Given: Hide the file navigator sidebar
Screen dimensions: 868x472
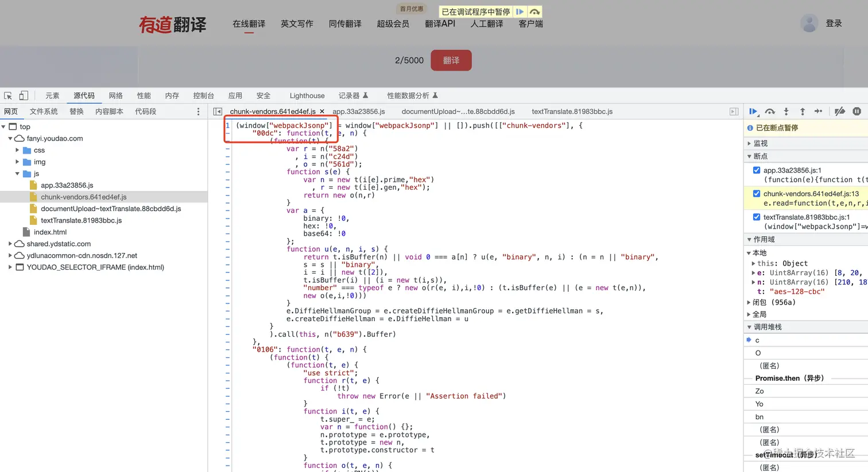Looking at the screenshot, I should [218, 111].
